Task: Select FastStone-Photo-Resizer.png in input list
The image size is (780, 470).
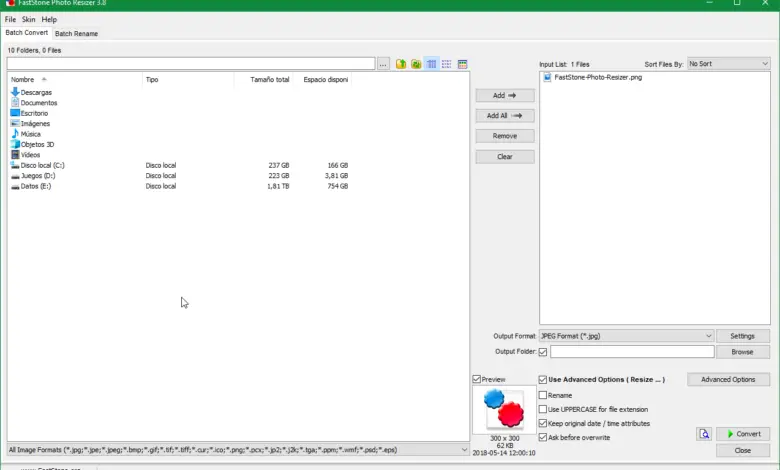Action: 598,77
